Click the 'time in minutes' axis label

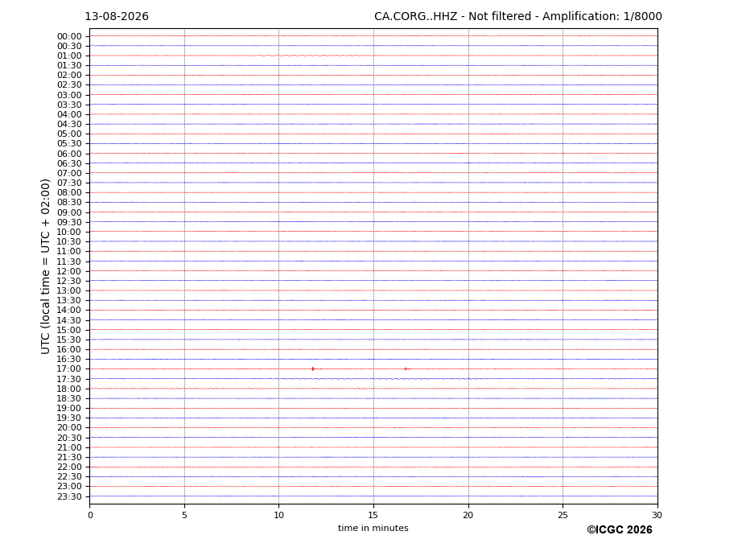pyautogui.click(x=373, y=528)
